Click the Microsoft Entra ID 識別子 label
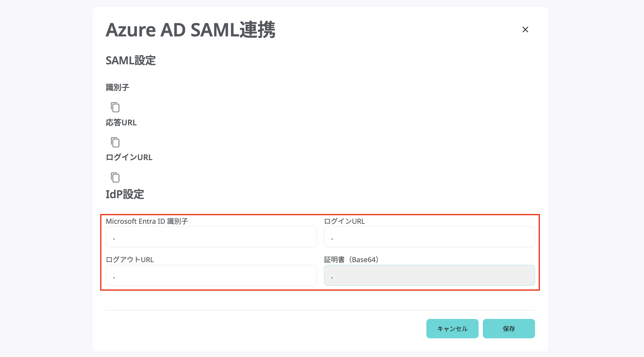 (147, 221)
